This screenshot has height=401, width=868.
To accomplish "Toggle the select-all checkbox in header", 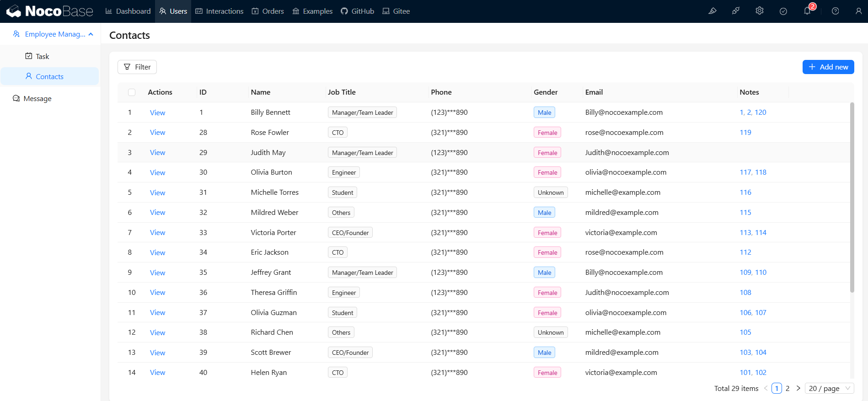I will coord(132,92).
